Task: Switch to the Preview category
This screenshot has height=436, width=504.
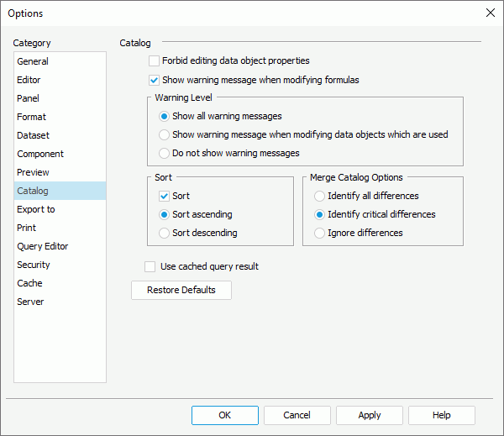Action: point(60,172)
